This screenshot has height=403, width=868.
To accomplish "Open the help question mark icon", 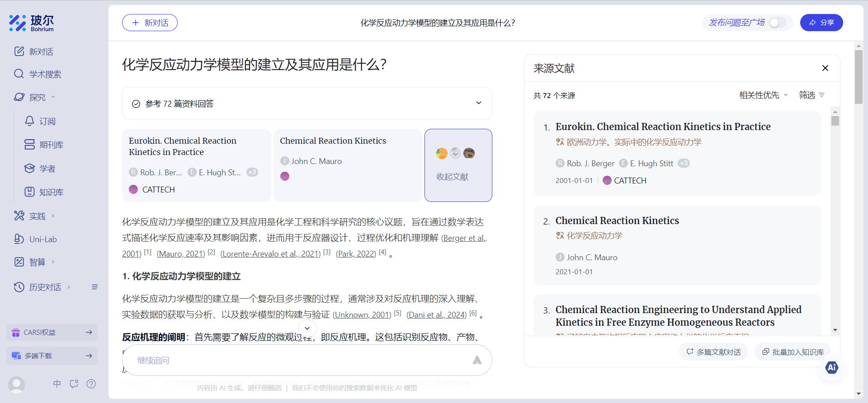I will (x=91, y=384).
